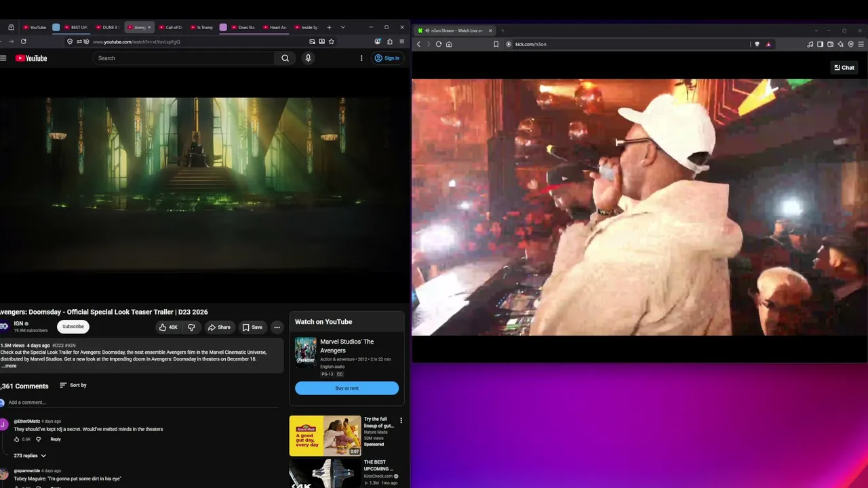This screenshot has width=868, height=488.
Task: Open Brave Shields icon in Kick address bar
Action: point(757,44)
